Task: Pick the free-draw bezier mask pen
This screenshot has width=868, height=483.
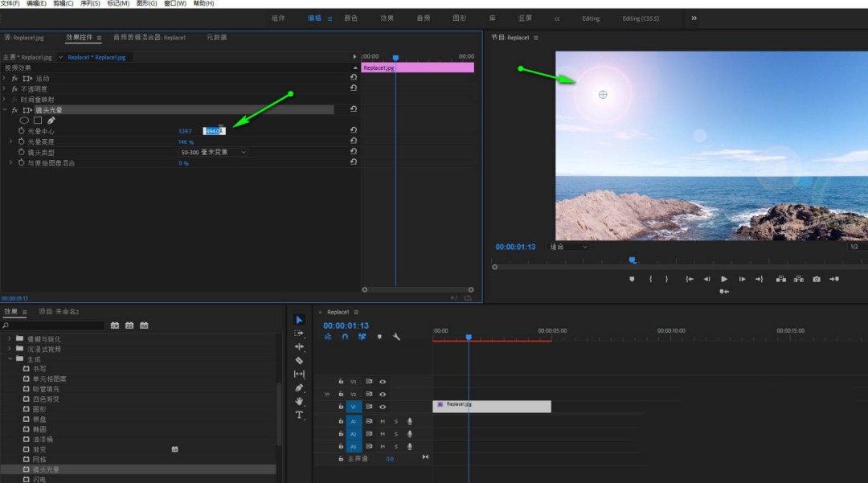Action: pyautogui.click(x=51, y=120)
